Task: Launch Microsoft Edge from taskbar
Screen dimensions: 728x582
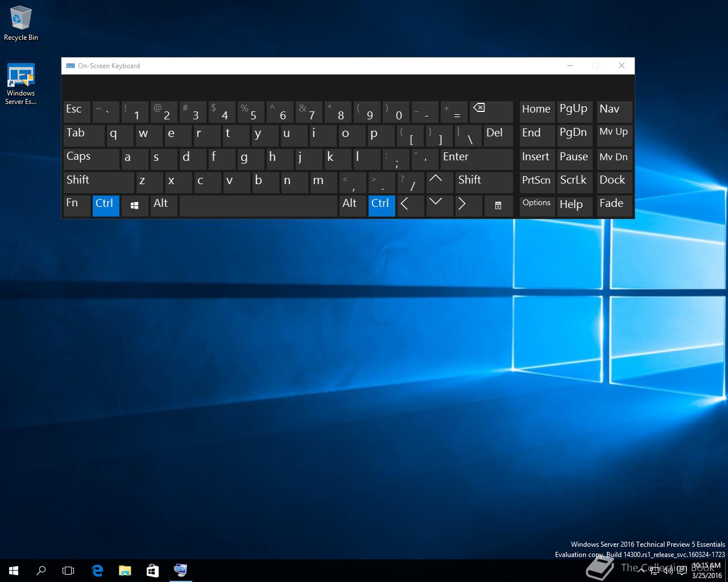Action: [x=97, y=570]
